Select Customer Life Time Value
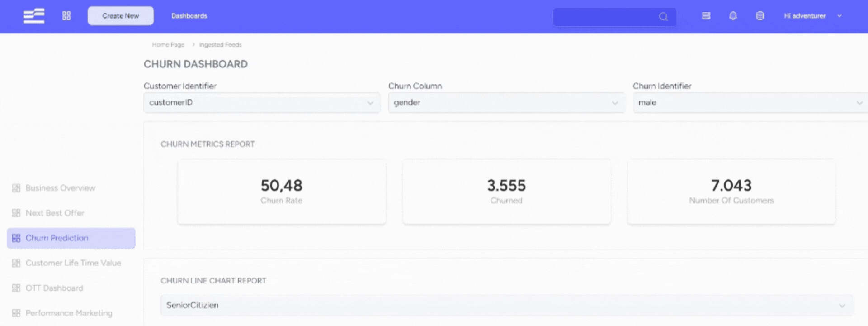 tap(73, 263)
